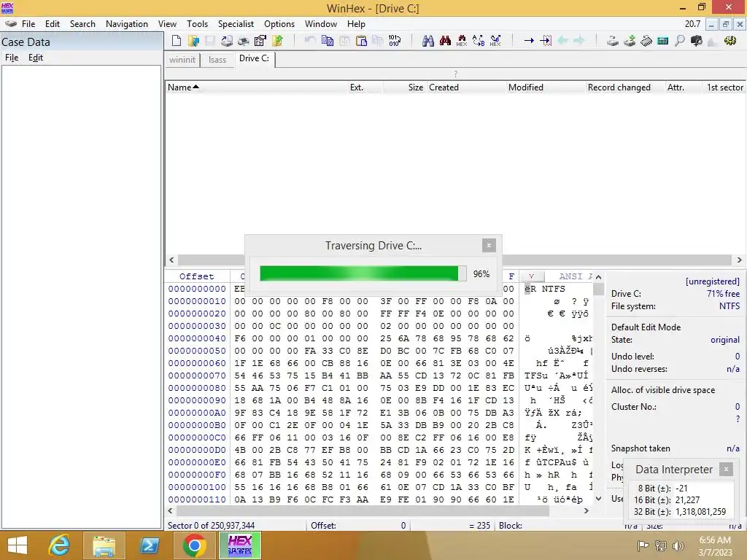Sort directory list by Name column

coord(256,87)
